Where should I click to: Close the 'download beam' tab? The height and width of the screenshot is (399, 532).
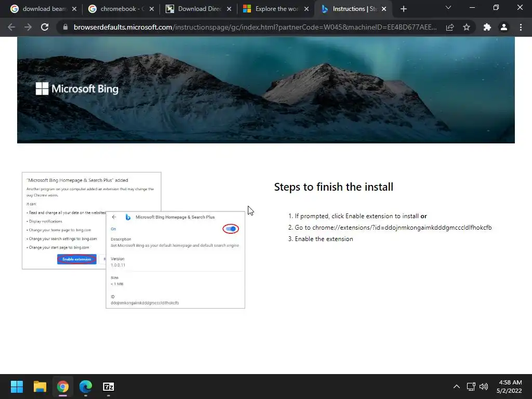tap(74, 9)
